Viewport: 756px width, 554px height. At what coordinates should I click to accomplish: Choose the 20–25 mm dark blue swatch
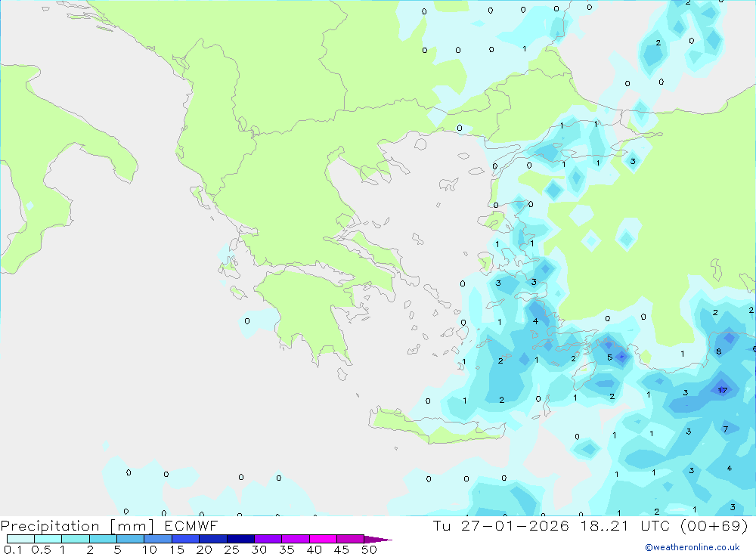(x=212, y=539)
